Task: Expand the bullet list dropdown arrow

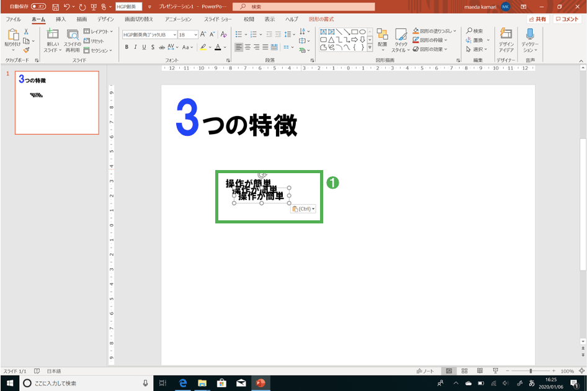Action: pos(246,35)
